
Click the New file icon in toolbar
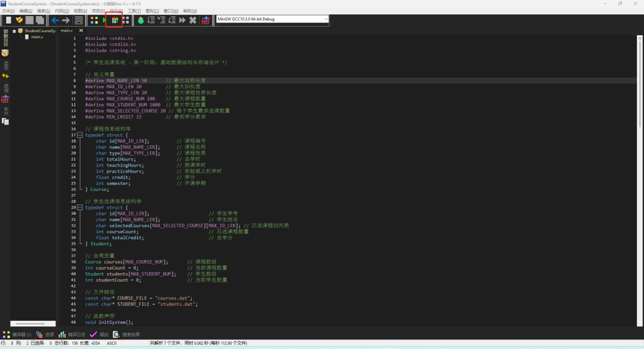click(8, 20)
